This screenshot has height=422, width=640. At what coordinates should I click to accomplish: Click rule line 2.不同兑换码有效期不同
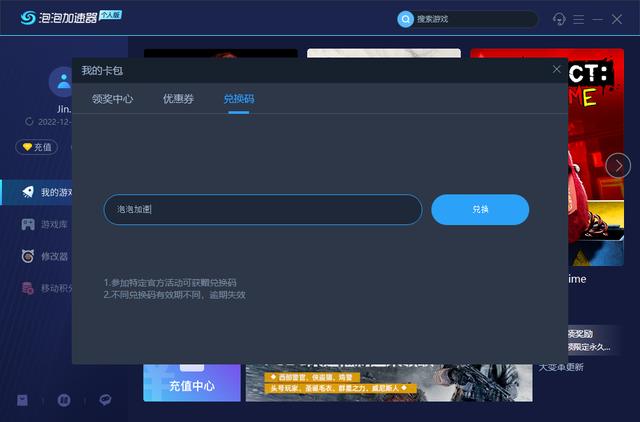click(x=175, y=295)
